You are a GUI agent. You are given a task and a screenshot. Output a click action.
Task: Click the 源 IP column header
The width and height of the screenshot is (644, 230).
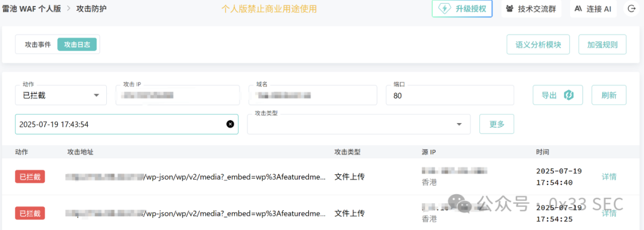tap(428, 152)
